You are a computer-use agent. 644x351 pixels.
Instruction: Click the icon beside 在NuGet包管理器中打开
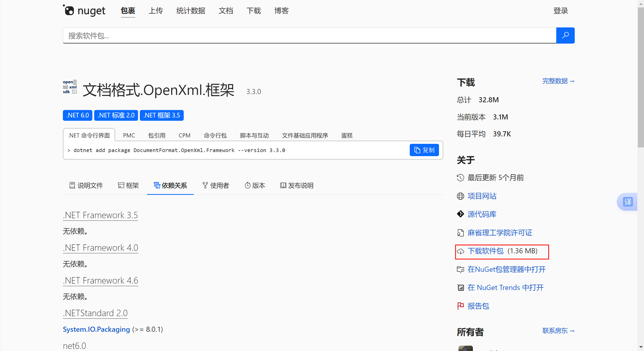[461, 269]
